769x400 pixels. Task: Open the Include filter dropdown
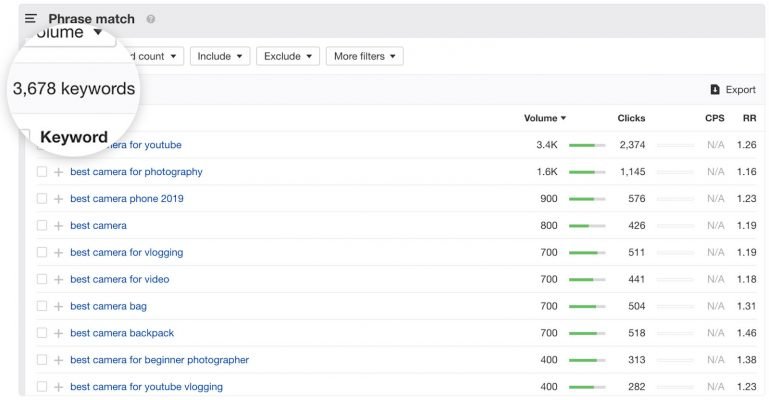pyautogui.click(x=219, y=56)
